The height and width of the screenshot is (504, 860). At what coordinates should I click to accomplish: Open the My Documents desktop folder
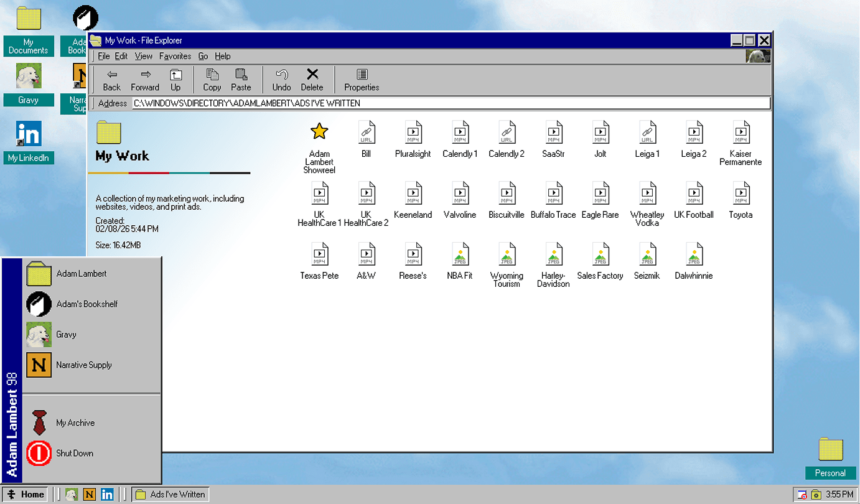(x=28, y=30)
